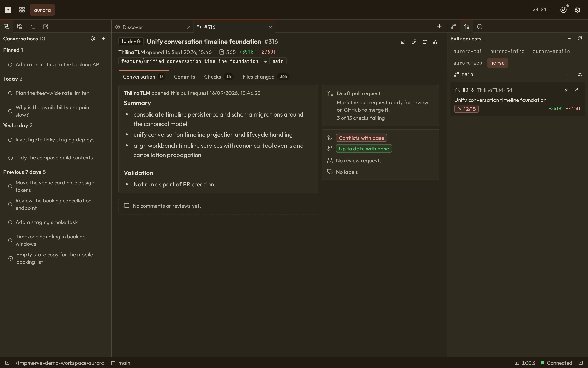Select the aurora-api repository filter
Screen dimensions: 588x368
(468, 52)
